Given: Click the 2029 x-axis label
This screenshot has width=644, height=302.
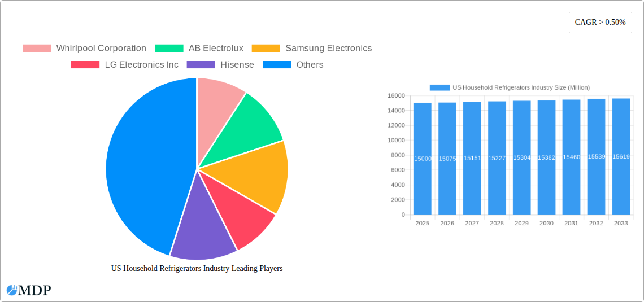Looking at the screenshot, I should pos(521,223).
